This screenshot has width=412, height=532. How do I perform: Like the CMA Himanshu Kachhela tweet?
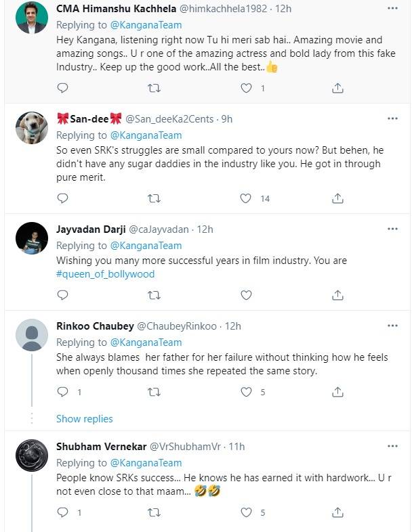246,88
